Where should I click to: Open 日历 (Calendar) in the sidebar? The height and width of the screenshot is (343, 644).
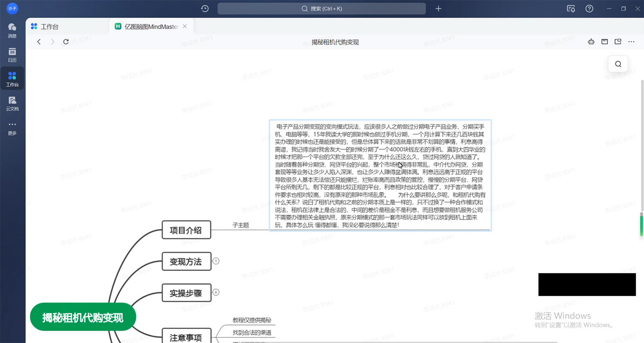point(12,54)
